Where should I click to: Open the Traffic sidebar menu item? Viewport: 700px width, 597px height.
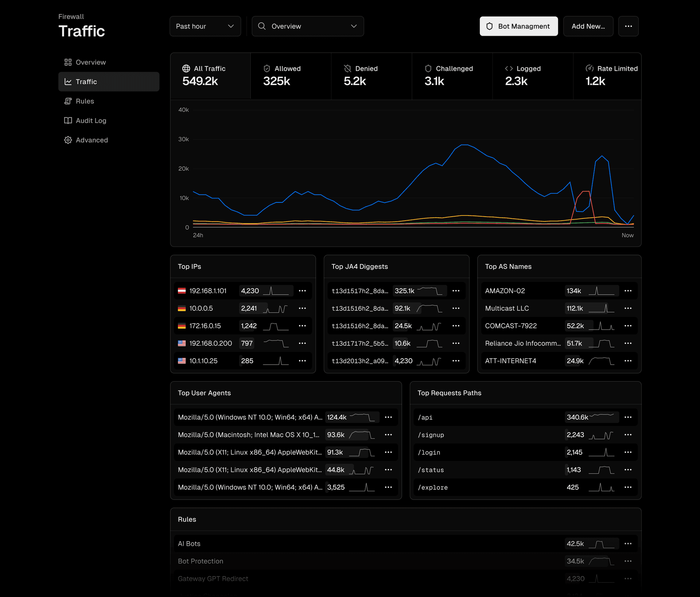pos(109,82)
